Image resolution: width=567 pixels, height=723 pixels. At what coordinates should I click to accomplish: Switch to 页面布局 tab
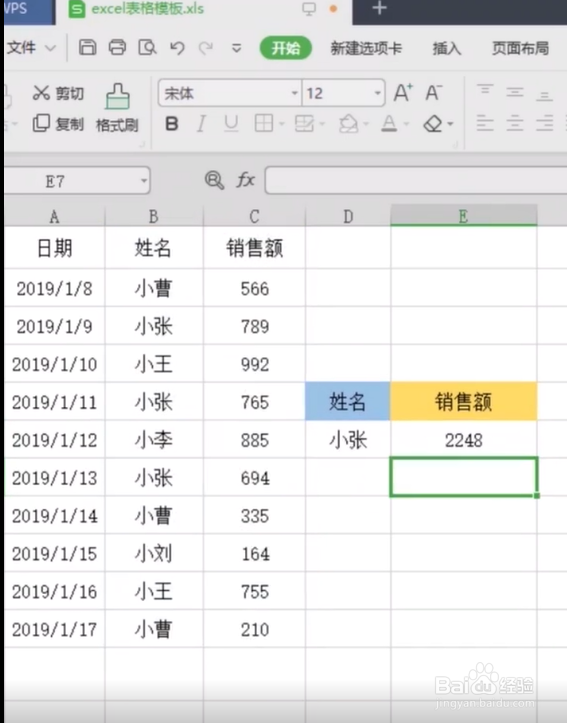(x=520, y=48)
